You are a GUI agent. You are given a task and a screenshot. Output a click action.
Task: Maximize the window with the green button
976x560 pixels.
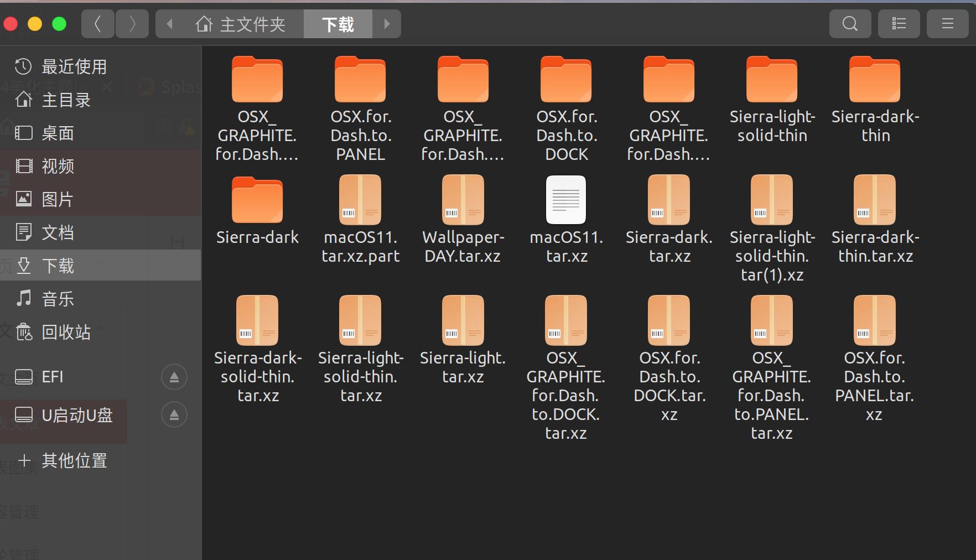59,24
